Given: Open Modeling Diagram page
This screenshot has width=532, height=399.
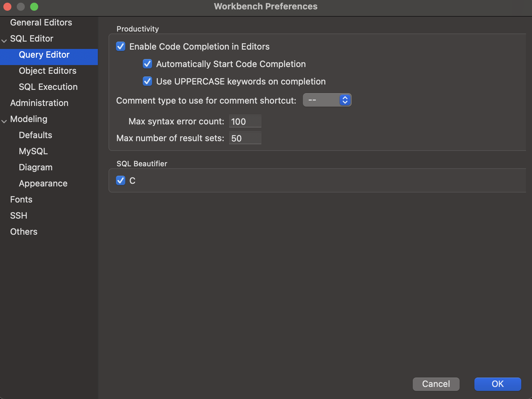Looking at the screenshot, I should [x=36, y=167].
